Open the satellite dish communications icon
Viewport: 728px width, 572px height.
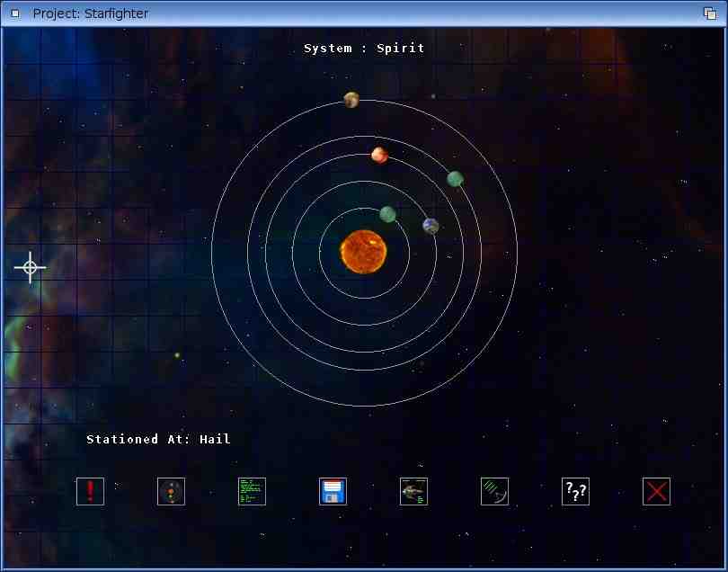494,491
